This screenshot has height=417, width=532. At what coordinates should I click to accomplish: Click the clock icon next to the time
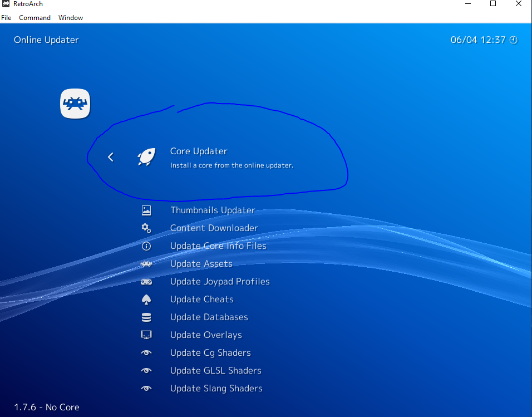pyautogui.click(x=514, y=40)
